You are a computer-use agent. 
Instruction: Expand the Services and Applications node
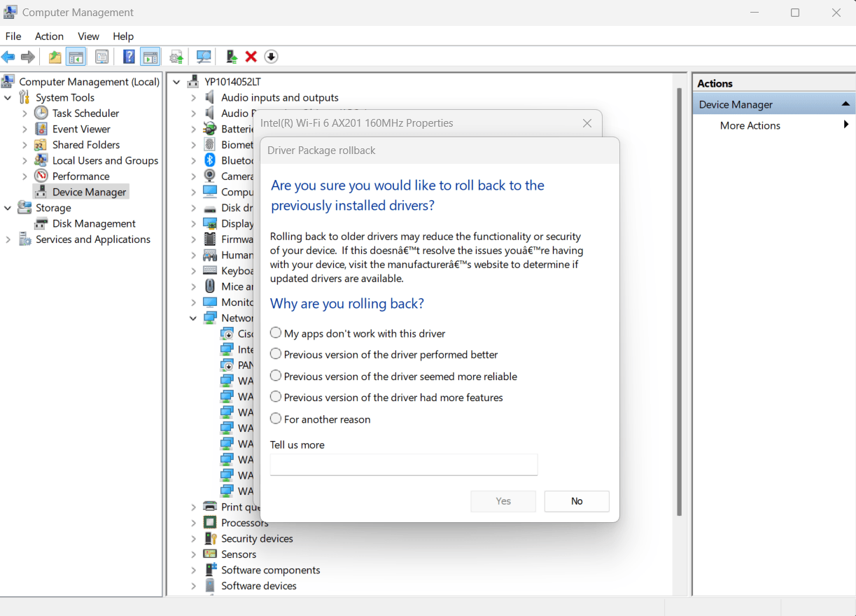(x=8, y=239)
